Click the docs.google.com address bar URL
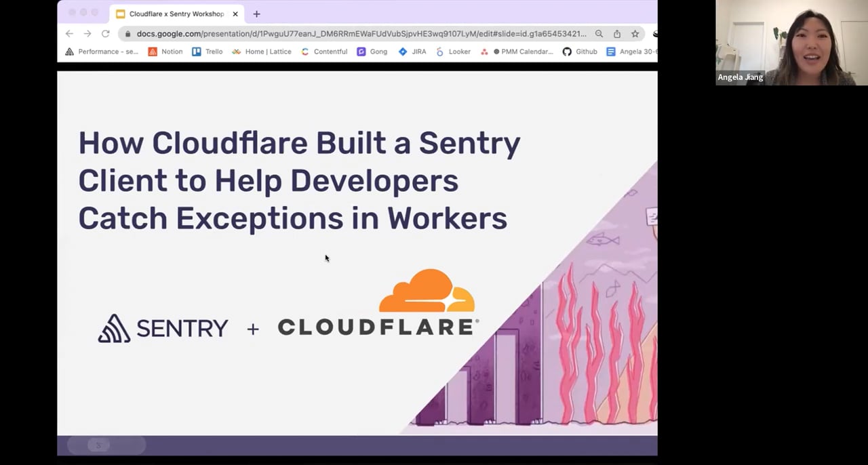 (361, 33)
